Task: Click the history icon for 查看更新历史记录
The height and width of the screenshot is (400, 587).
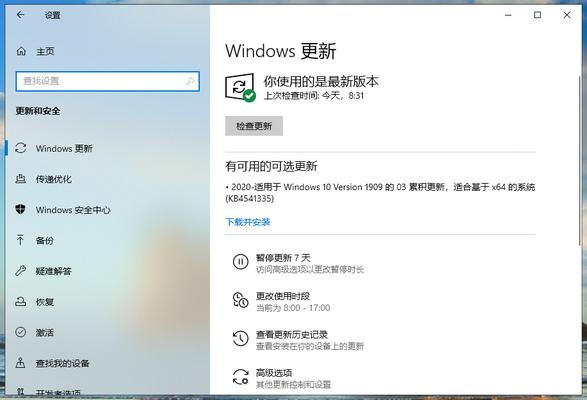Action: [x=240, y=339]
